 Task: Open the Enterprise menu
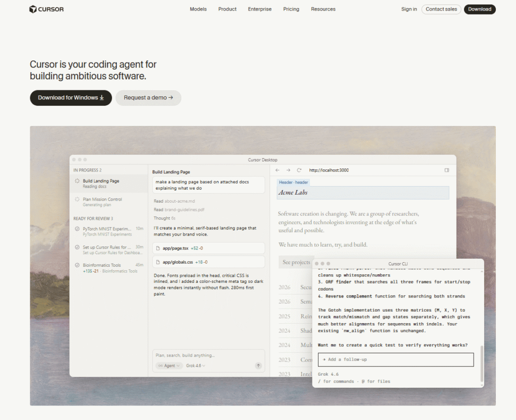(260, 9)
